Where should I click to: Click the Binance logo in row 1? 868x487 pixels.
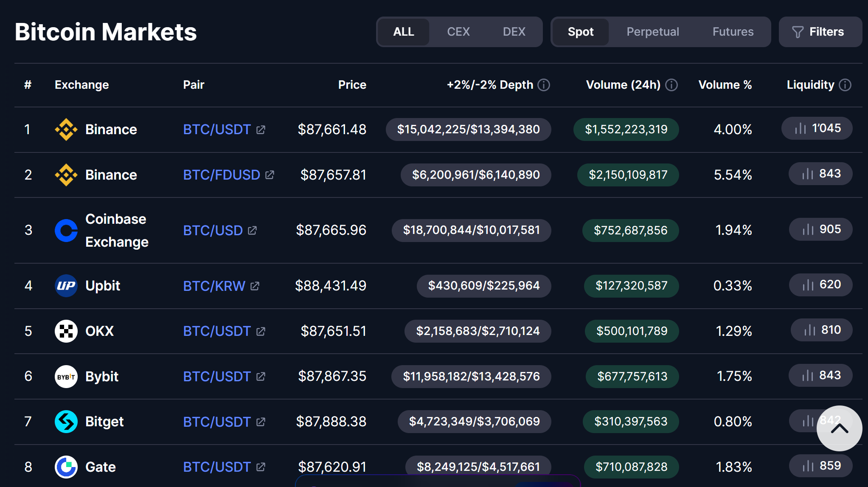pyautogui.click(x=66, y=129)
